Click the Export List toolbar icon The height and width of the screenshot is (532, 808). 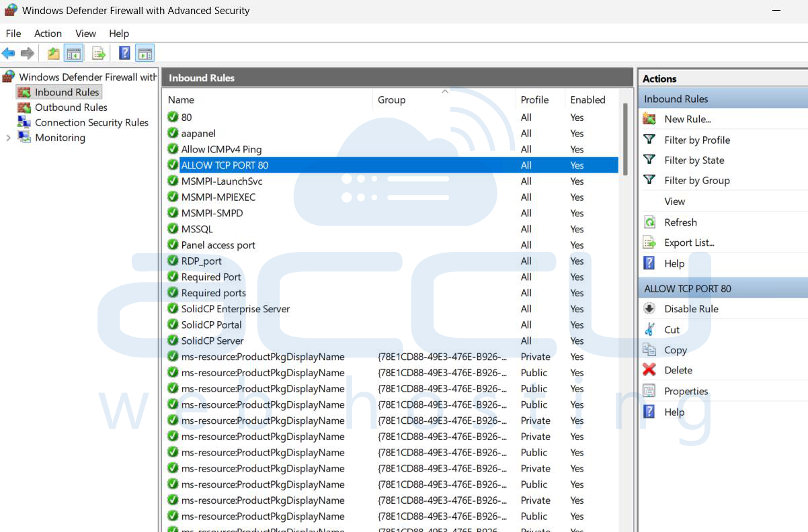click(x=98, y=53)
